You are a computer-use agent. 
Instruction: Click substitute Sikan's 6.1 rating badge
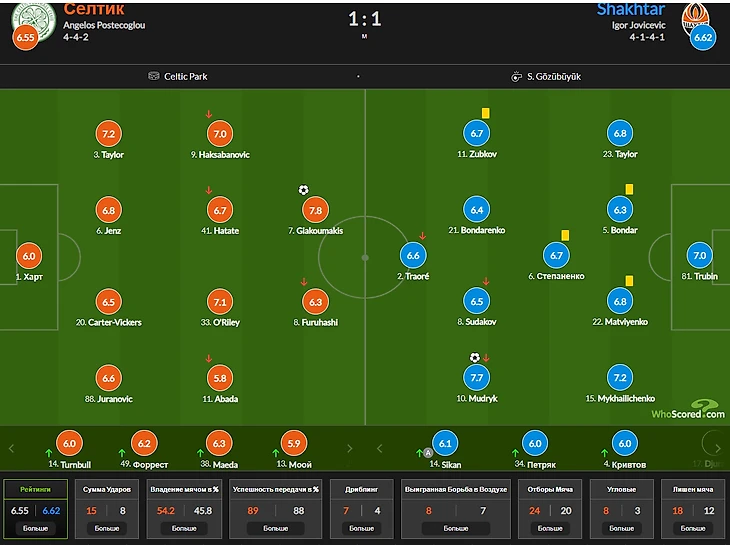[446, 444]
